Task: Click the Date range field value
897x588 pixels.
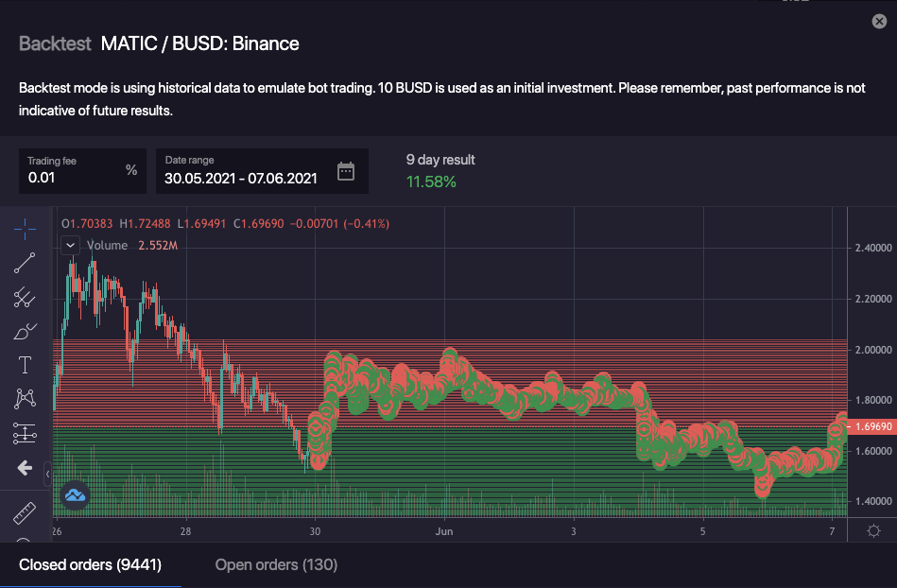Action: coord(241,177)
